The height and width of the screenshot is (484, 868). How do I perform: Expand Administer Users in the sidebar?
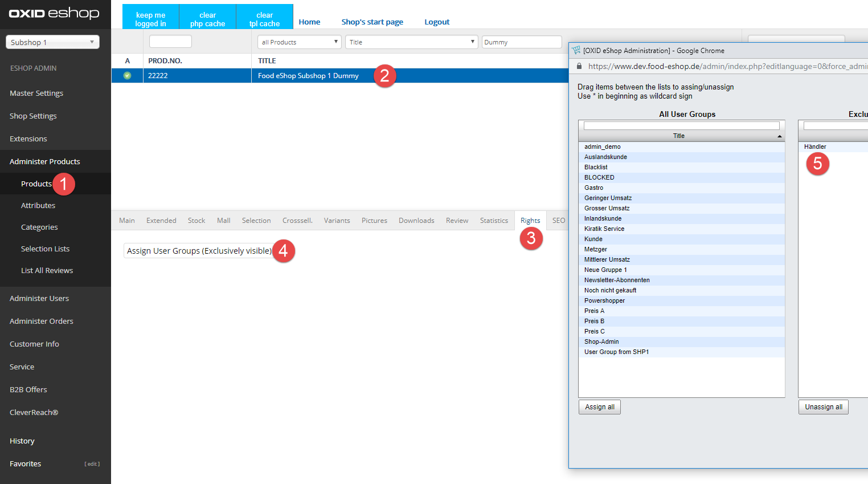(39, 298)
